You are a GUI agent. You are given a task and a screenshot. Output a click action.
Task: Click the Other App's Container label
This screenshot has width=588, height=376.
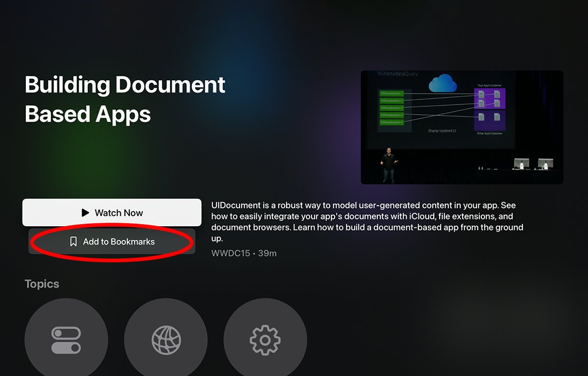[x=489, y=133]
